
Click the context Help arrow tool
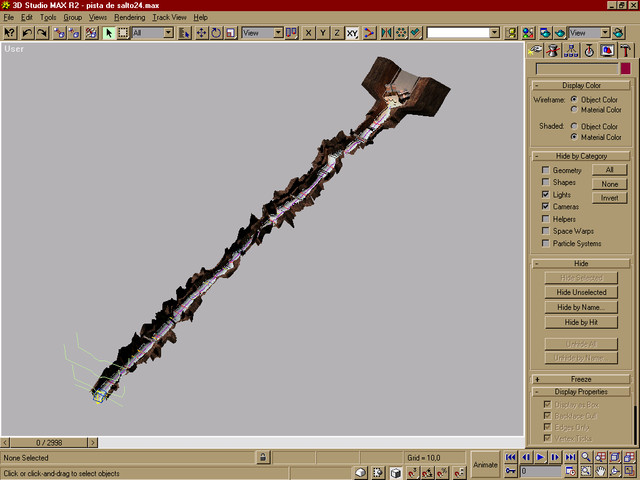pos(10,33)
